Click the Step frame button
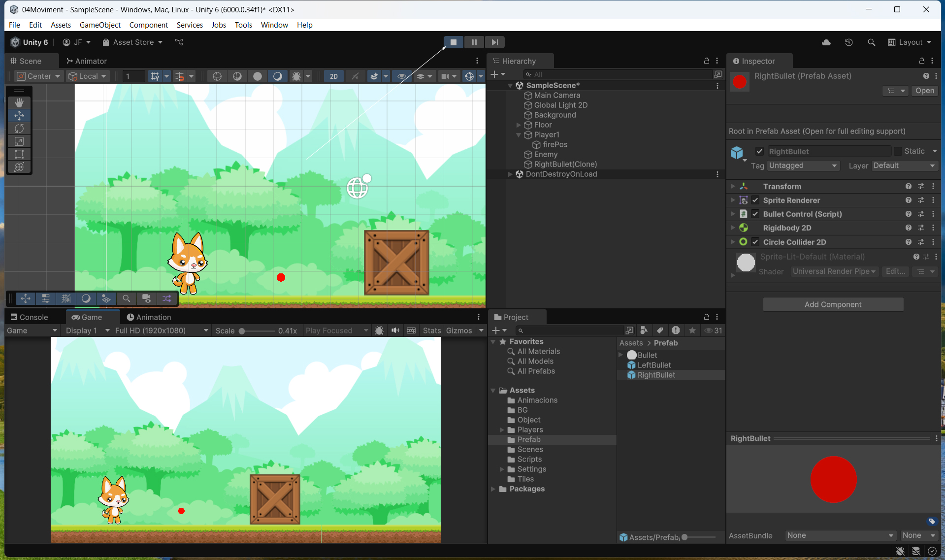The height and width of the screenshot is (560, 945). 494,42
